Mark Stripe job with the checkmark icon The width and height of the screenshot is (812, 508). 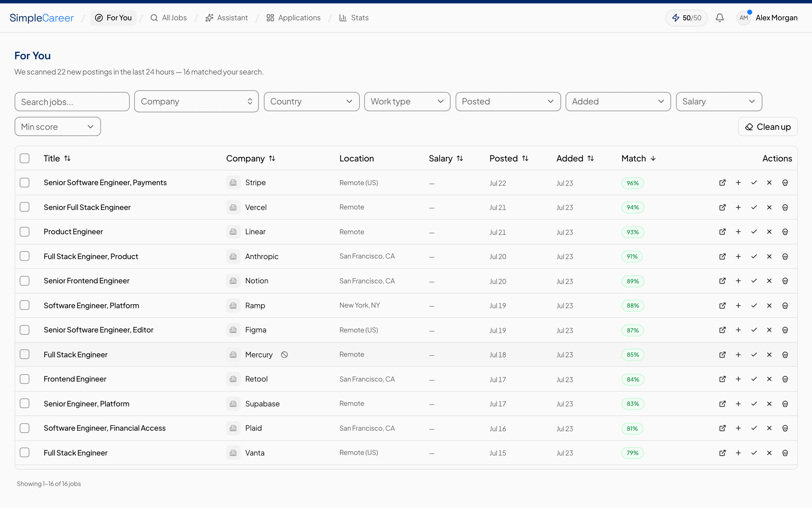point(754,182)
